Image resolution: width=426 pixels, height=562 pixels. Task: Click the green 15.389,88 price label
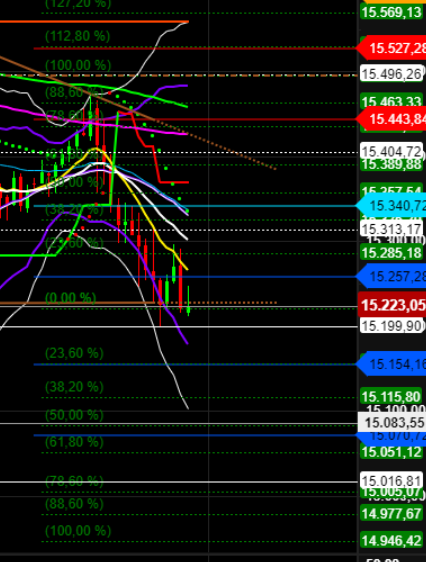coord(392,165)
